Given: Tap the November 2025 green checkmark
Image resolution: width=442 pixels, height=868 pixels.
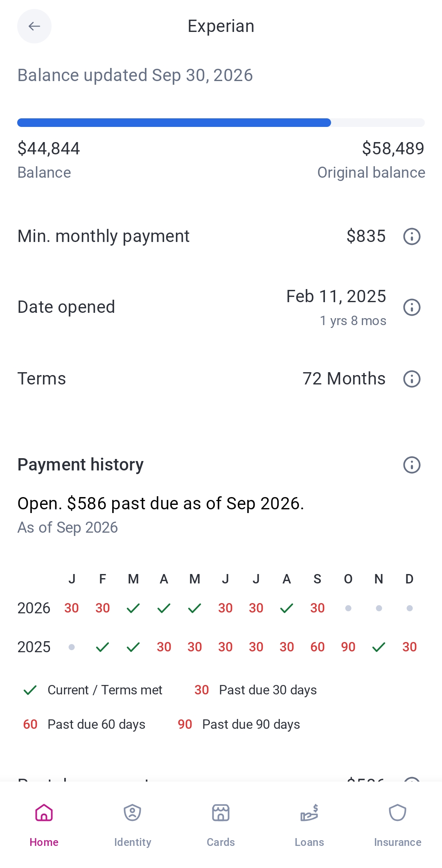Looking at the screenshot, I should tap(379, 647).
